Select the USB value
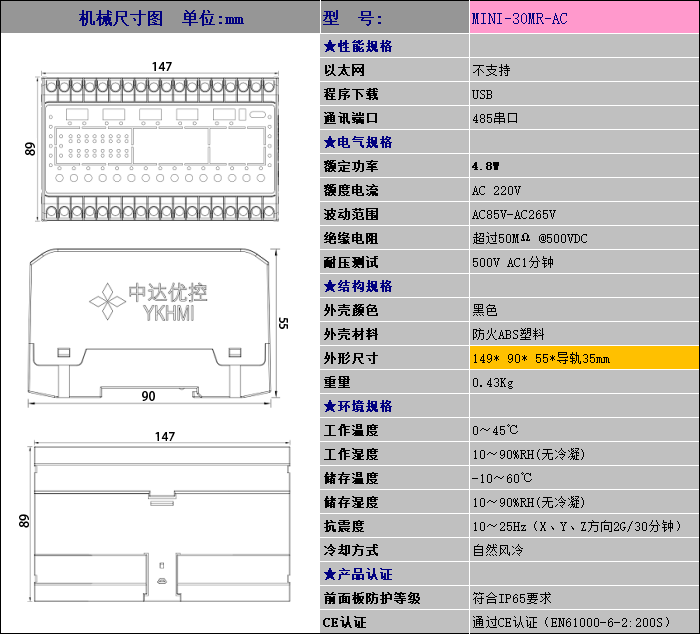 pyautogui.click(x=482, y=95)
